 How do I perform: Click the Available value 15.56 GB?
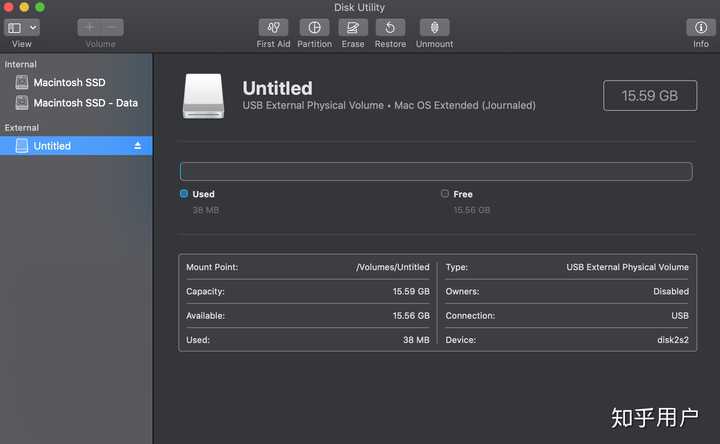tap(411, 316)
